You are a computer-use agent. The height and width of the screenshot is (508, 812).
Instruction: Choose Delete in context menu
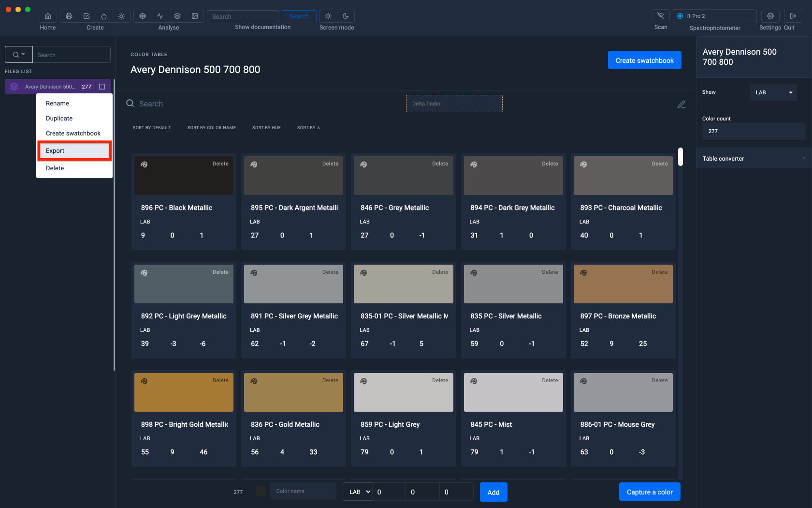(x=55, y=168)
